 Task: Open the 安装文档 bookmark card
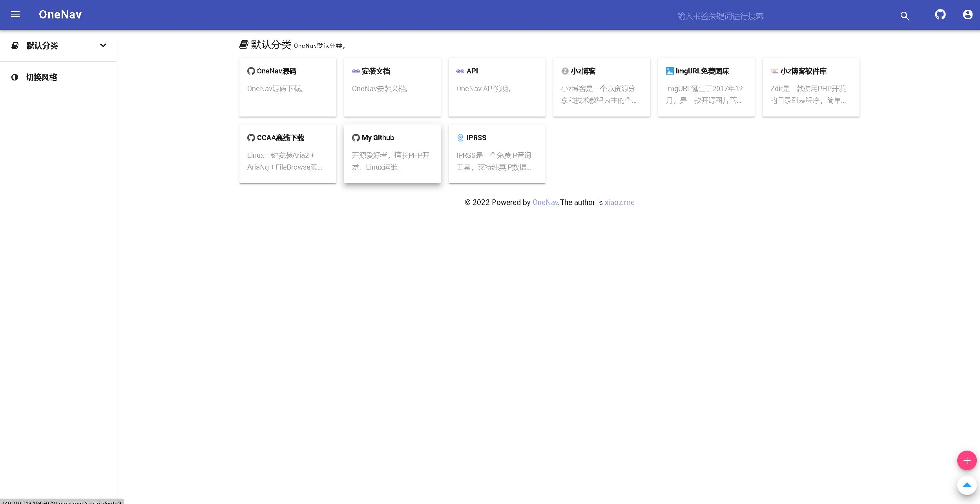[x=392, y=87]
